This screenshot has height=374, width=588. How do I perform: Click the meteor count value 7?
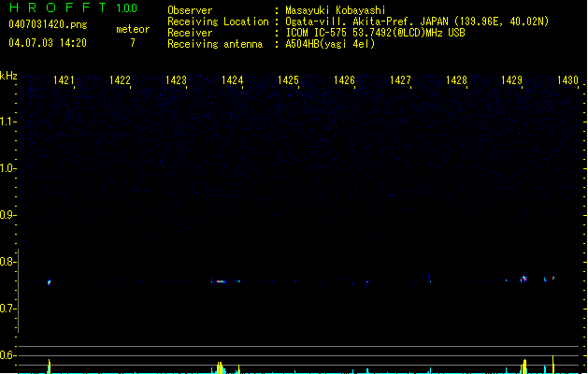[x=133, y=43]
